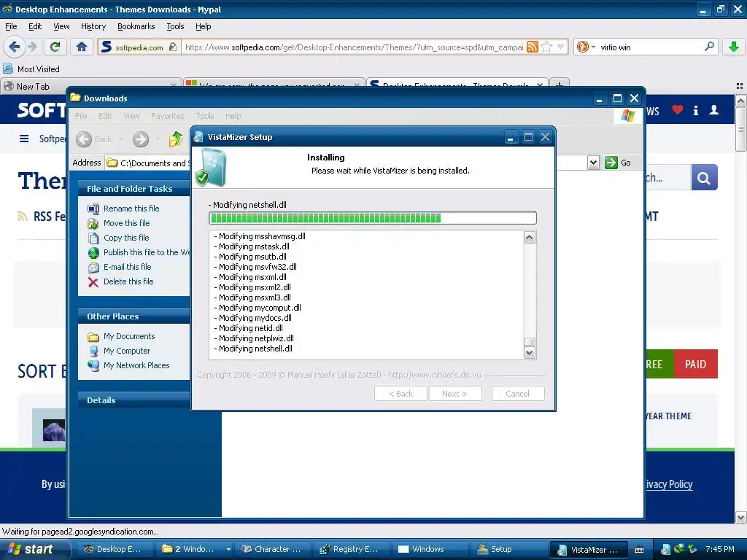Viewport: 747px width, 560px height.
Task: Switch to the New Tab browser tab
Action: (90, 86)
